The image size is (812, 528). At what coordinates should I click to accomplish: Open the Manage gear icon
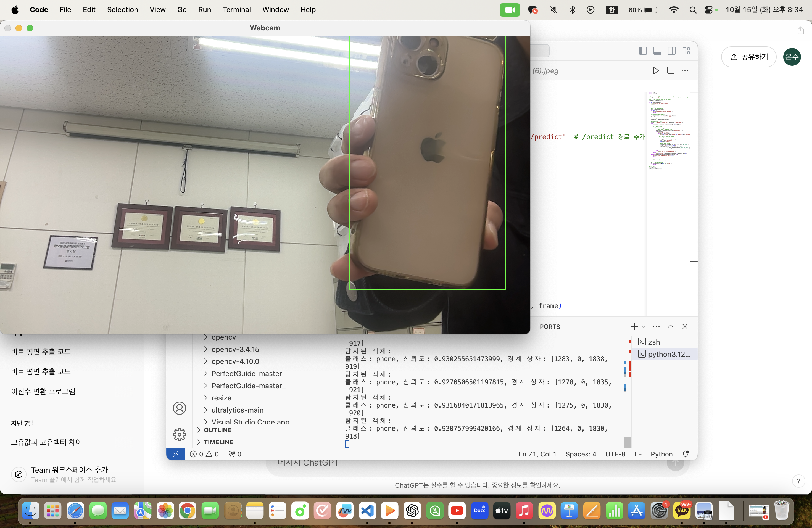click(179, 435)
